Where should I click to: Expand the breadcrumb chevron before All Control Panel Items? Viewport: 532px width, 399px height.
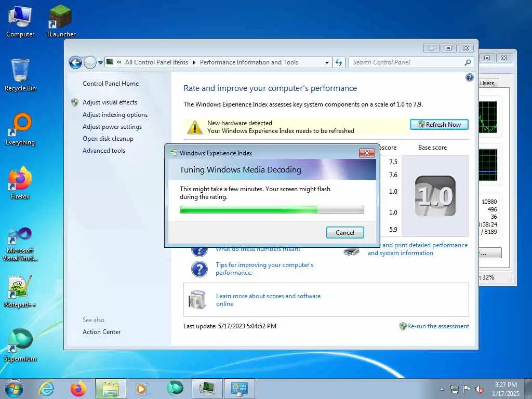[119, 62]
